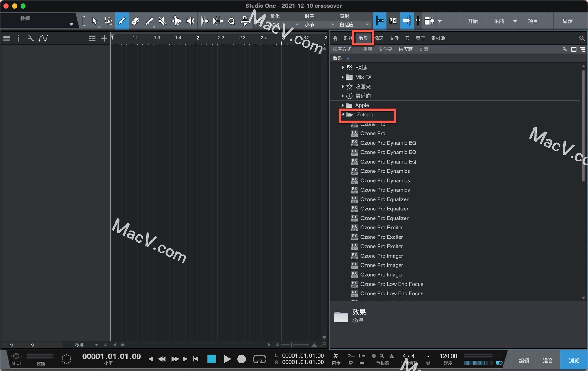Screen dimensions: 588x371
Task: Open the 乐曲 dropdown arrow
Action: point(515,21)
